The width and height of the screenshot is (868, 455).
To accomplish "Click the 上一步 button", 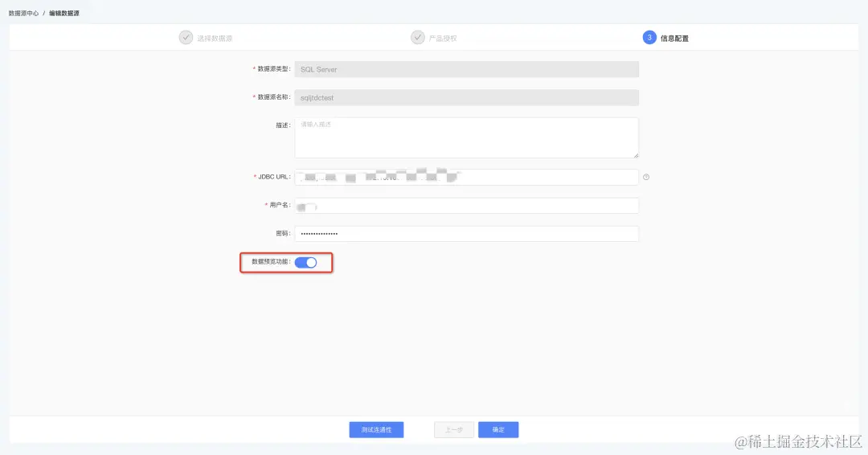I will (x=454, y=429).
